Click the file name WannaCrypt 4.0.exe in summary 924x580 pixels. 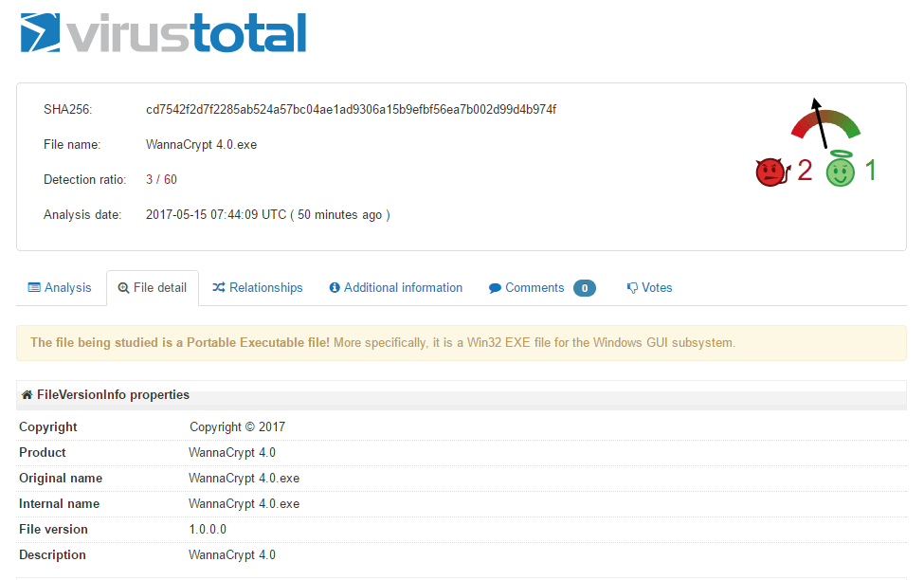[202, 144]
